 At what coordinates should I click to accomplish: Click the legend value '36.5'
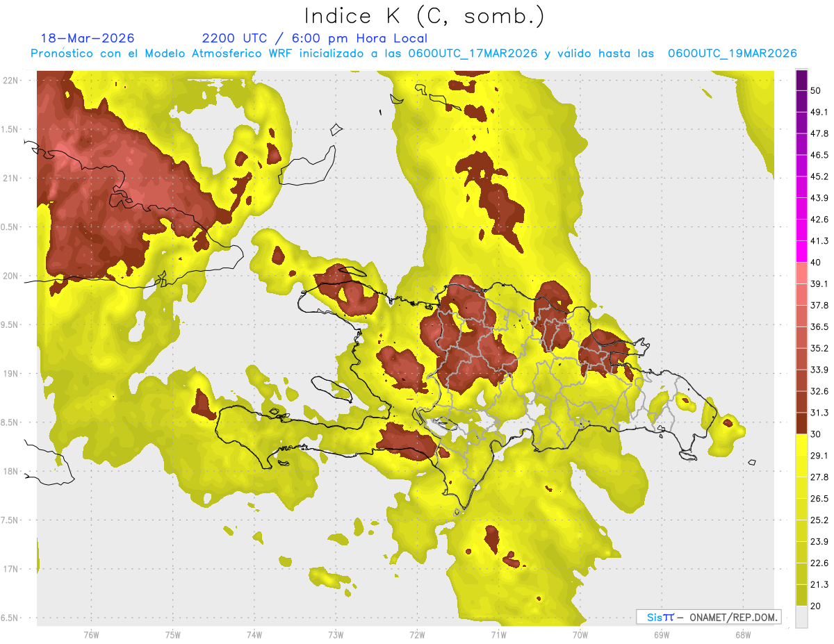click(820, 327)
